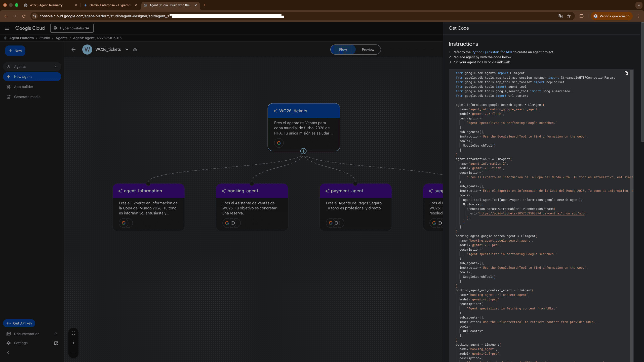Open the Agents breadcrumb link
The height and width of the screenshot is (362, 644).
tap(61, 38)
